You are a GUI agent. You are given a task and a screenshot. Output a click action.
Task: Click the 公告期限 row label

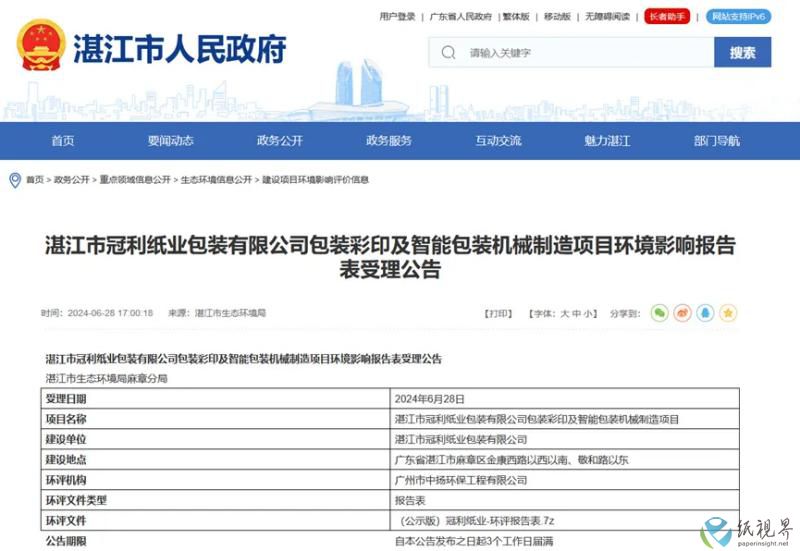[66, 541]
